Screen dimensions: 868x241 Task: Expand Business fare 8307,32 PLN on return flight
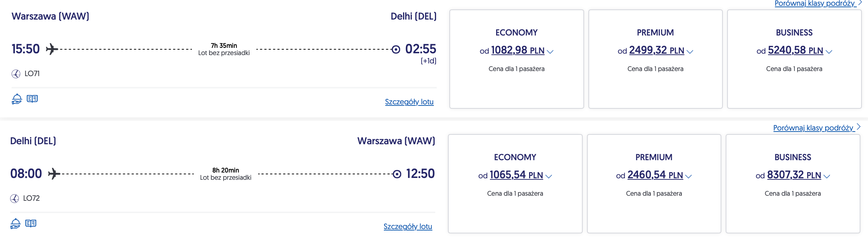(x=827, y=176)
